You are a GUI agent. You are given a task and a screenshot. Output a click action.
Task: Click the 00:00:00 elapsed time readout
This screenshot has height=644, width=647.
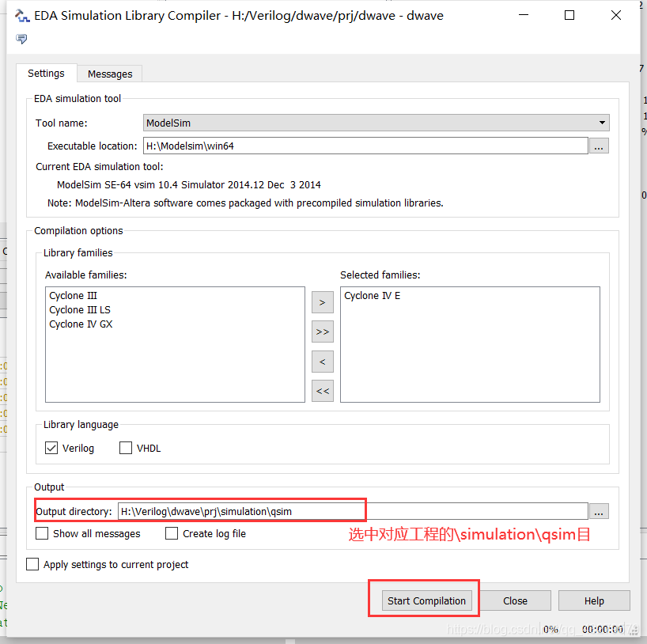coord(603,629)
